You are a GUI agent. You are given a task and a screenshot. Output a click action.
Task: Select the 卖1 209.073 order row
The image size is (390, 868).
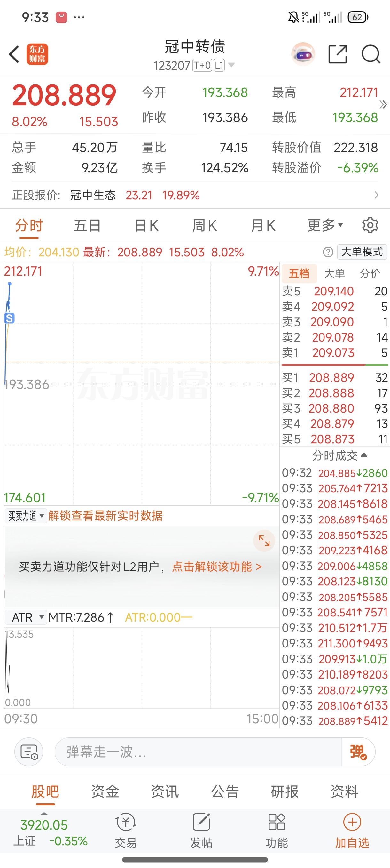[335, 352]
